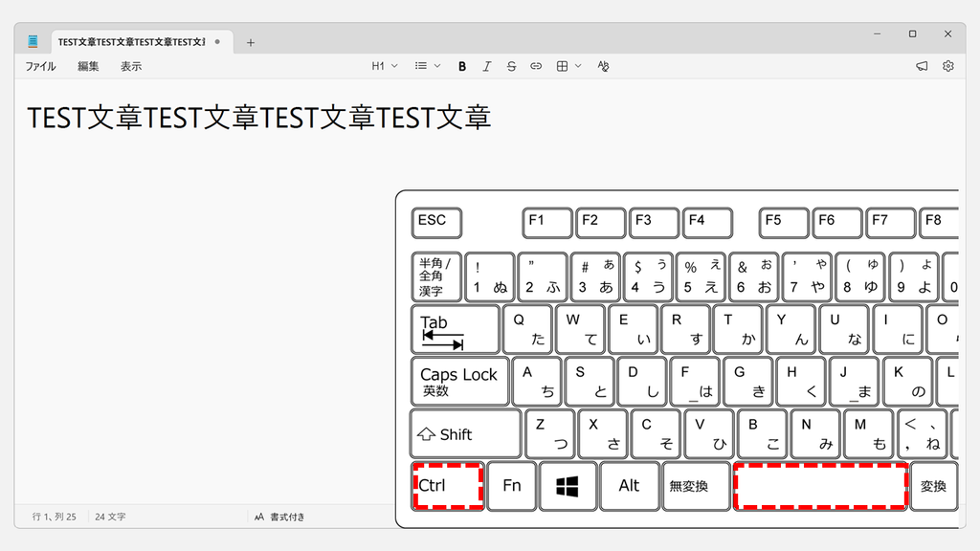
Task: Close the Notepad window
Action: coord(948,33)
